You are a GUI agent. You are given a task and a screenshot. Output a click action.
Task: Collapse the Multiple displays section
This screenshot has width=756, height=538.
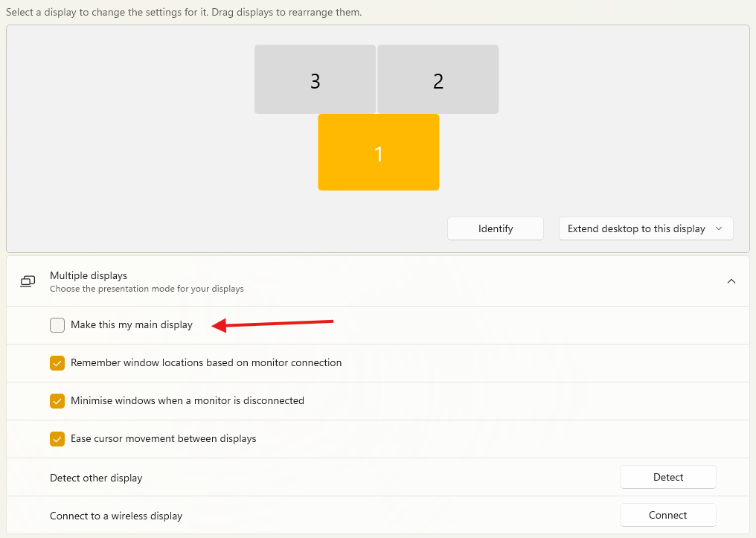tap(731, 281)
